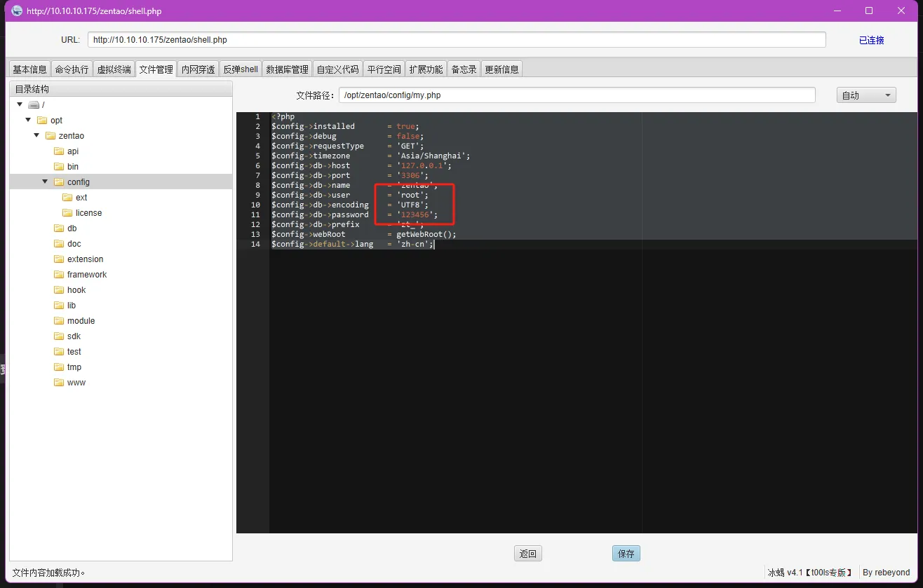Collapse the opt tree node
Image resolution: width=923 pixels, height=588 pixels.
click(28, 120)
